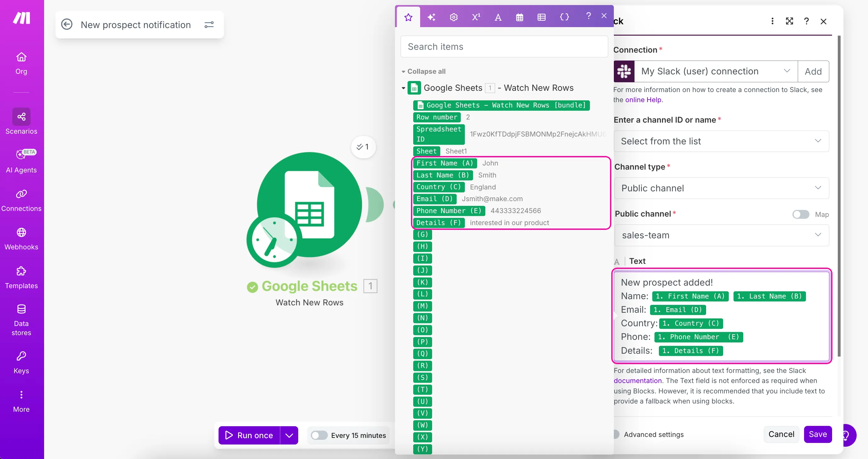Switch to the AI sparkle functions tab
This screenshot has width=868, height=459.
(x=431, y=17)
